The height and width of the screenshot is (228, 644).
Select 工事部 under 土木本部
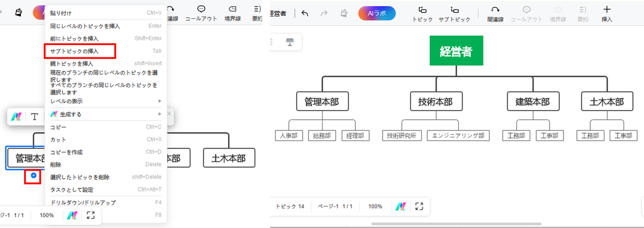(624, 136)
